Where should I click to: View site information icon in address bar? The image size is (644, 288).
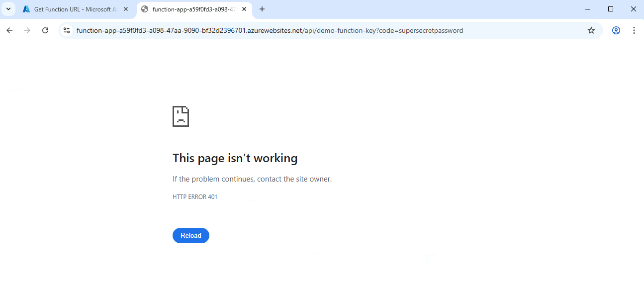[67, 30]
